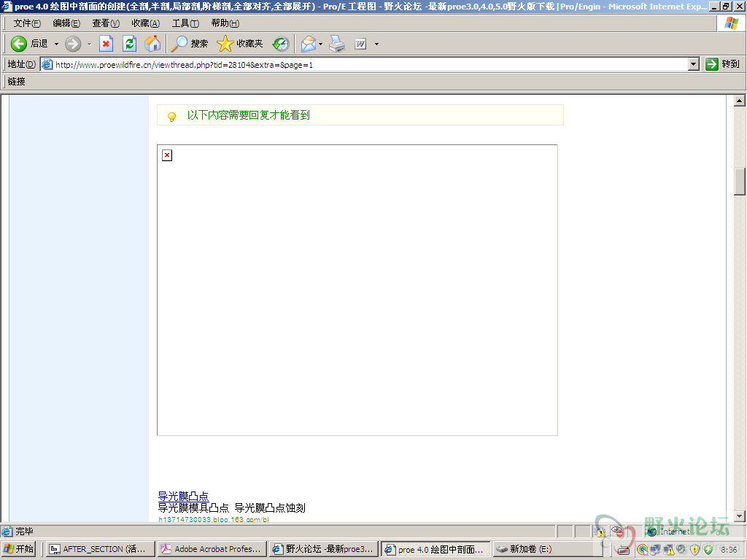Screen dimensions: 747x560
Task: Go back with the 后退 button
Action: click(28, 44)
